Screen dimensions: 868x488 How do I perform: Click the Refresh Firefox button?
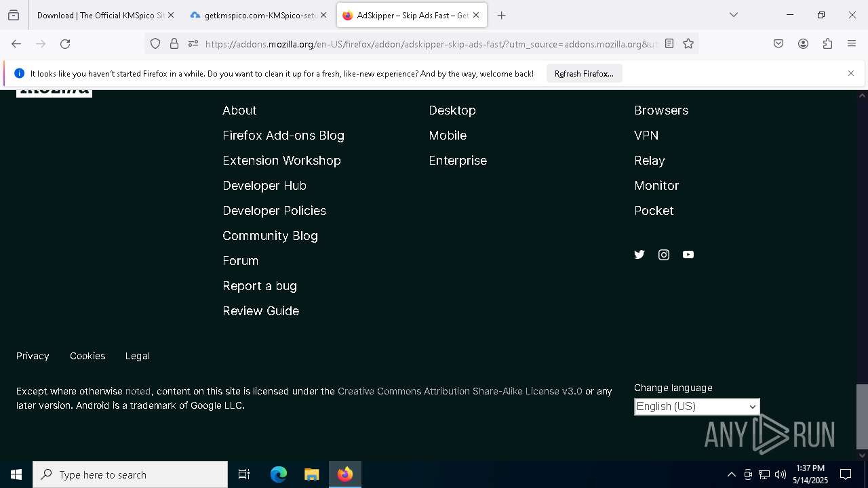click(x=584, y=73)
